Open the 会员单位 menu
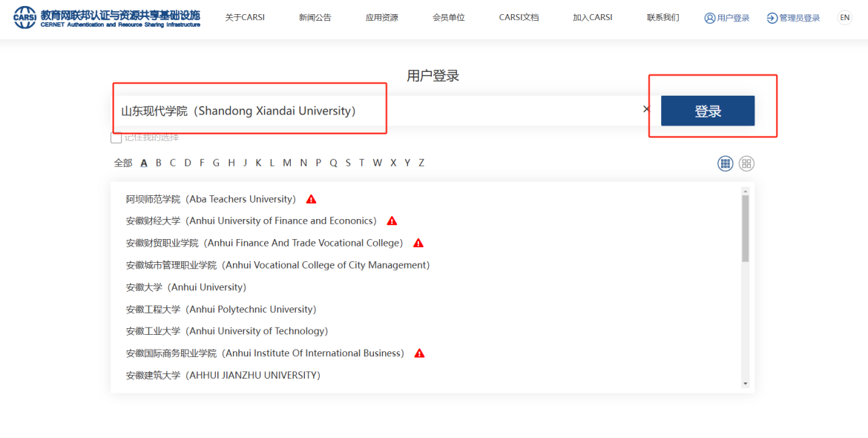 (448, 18)
